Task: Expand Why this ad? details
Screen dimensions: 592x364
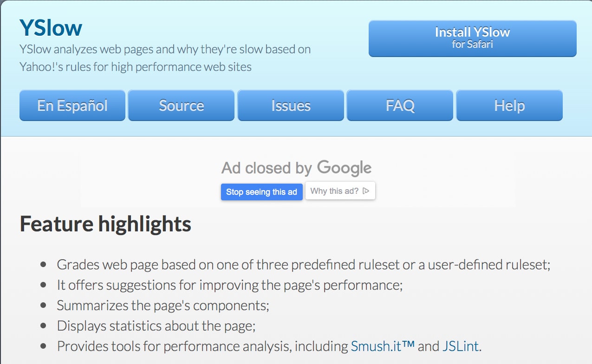Action: point(340,190)
